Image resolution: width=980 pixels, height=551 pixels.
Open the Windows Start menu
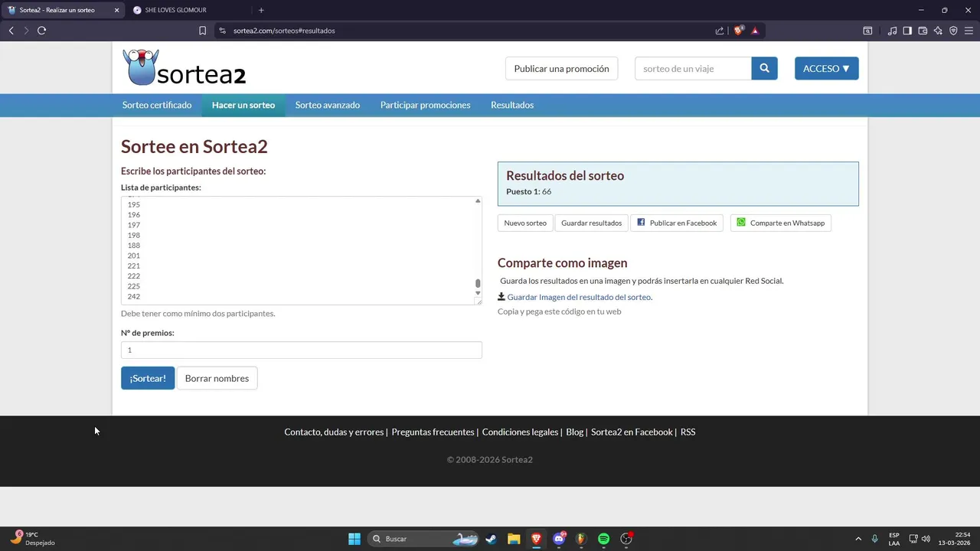[x=354, y=539]
